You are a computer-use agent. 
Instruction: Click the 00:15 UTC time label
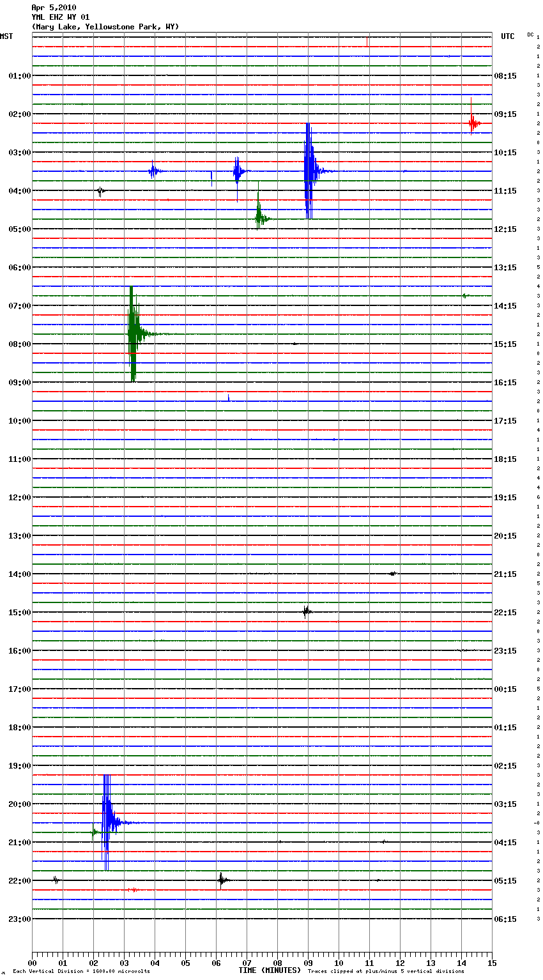click(x=505, y=689)
